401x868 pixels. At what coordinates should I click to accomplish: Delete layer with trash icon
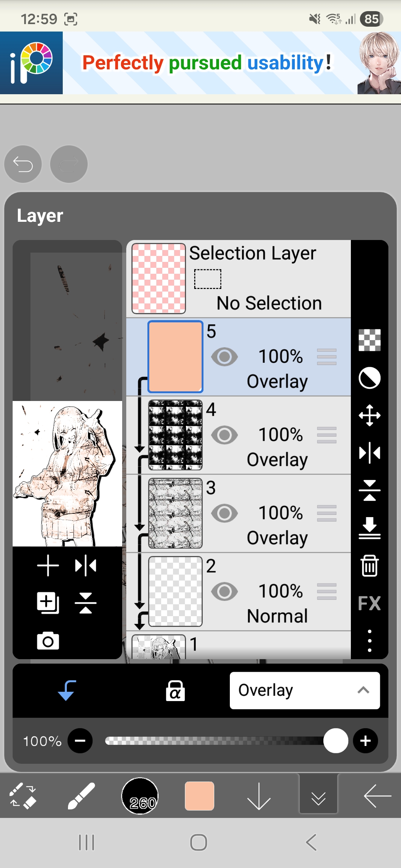[369, 566]
